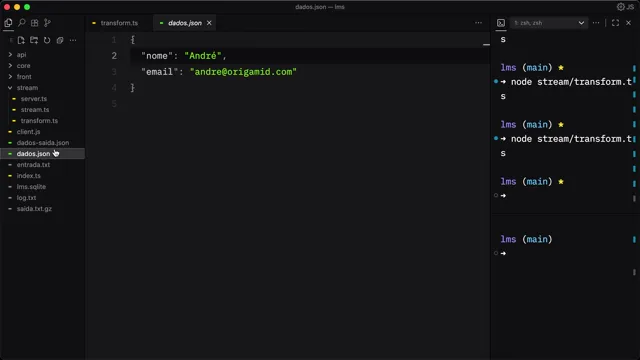The image size is (640, 360).
Task: Open dados-saida.json file
Action: (x=42, y=142)
